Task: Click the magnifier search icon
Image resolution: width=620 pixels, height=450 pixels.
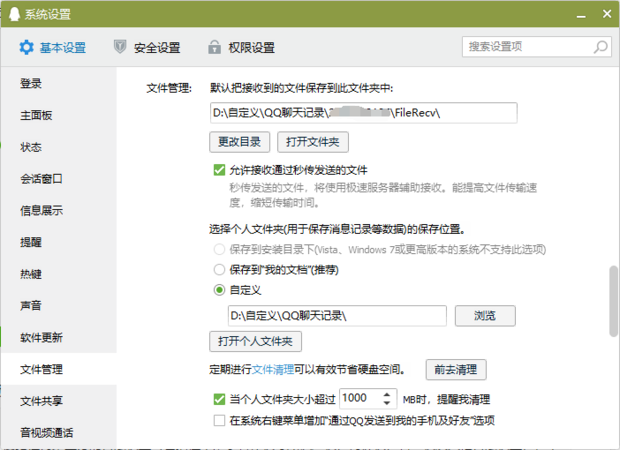Action: point(601,47)
